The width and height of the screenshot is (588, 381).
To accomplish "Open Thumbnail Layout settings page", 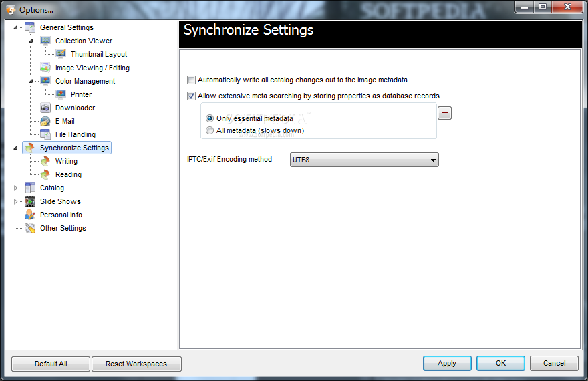I will [x=99, y=54].
